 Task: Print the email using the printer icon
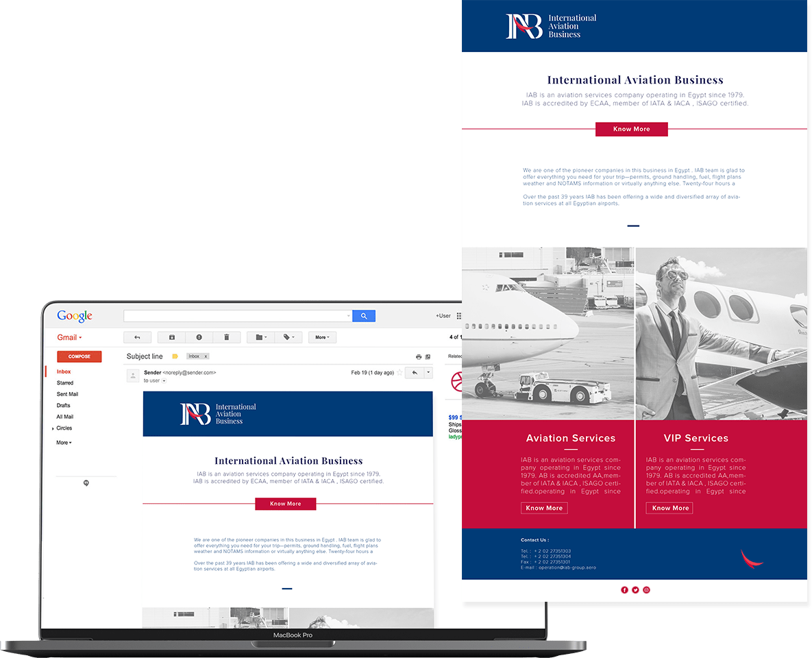(x=419, y=357)
